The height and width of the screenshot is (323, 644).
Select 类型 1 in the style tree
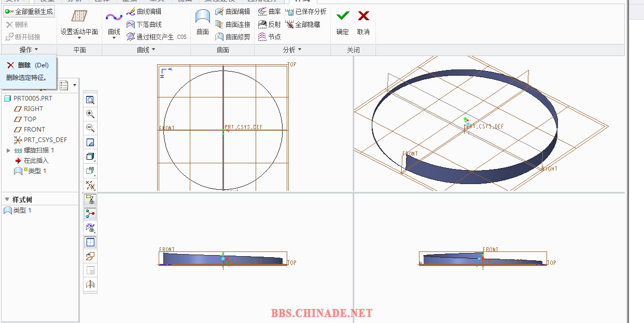[18, 210]
